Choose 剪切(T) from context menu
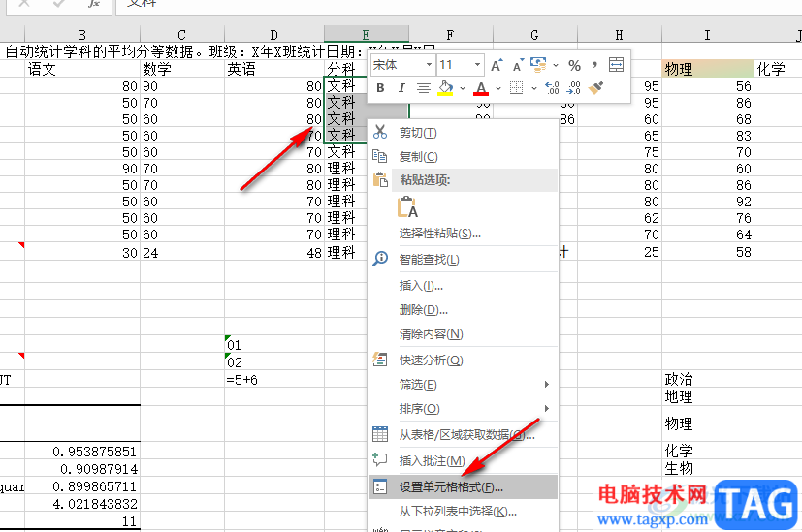Viewport: 802px width, 532px height. pos(463,133)
